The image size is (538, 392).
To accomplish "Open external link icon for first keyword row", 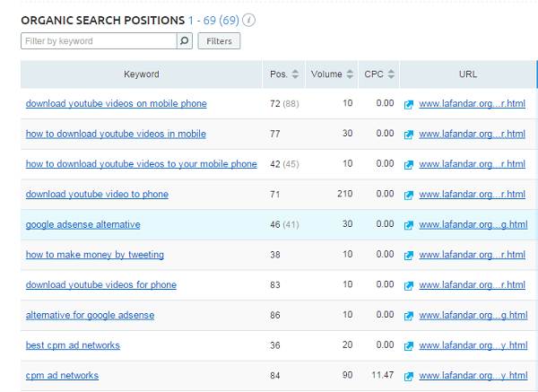I will [409, 104].
